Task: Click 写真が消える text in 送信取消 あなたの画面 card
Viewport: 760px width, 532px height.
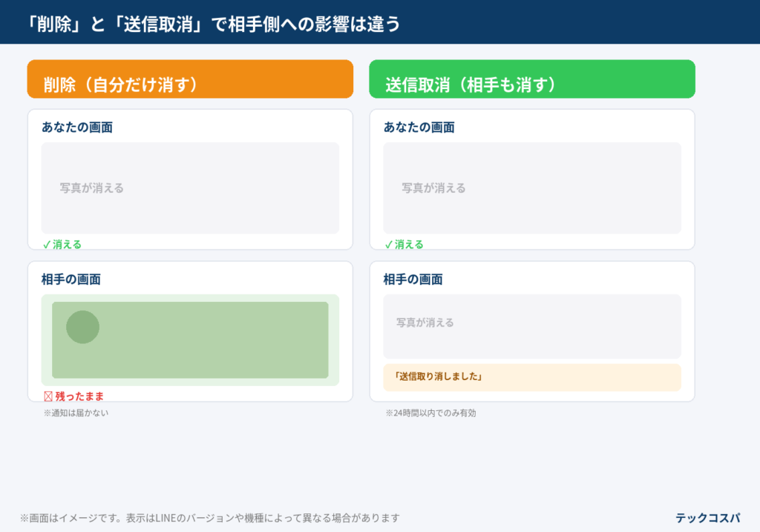Action: click(433, 188)
